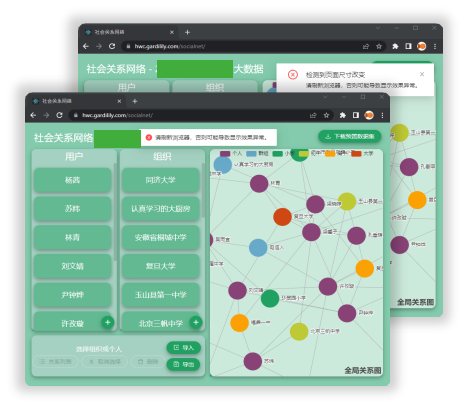Select user 许孜璇 in the user list
Viewport: 467px width, 409px height.
pyautogui.click(x=72, y=321)
